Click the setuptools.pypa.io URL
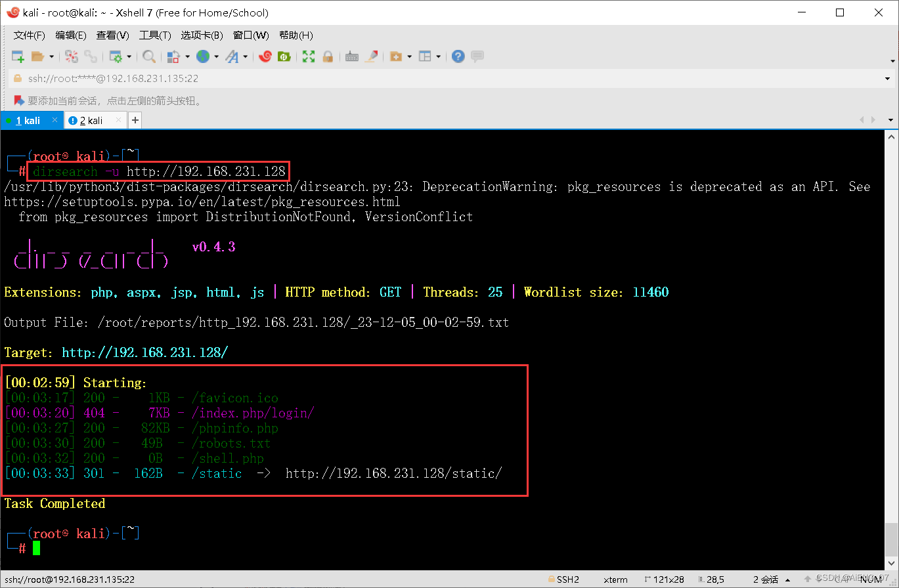899x588 pixels. click(202, 201)
